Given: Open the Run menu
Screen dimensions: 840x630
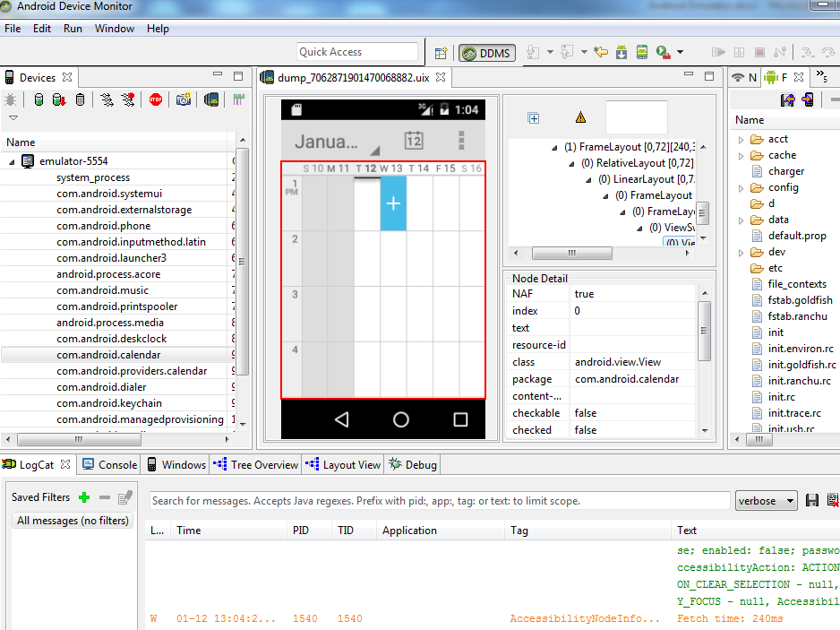Looking at the screenshot, I should coord(73,29).
